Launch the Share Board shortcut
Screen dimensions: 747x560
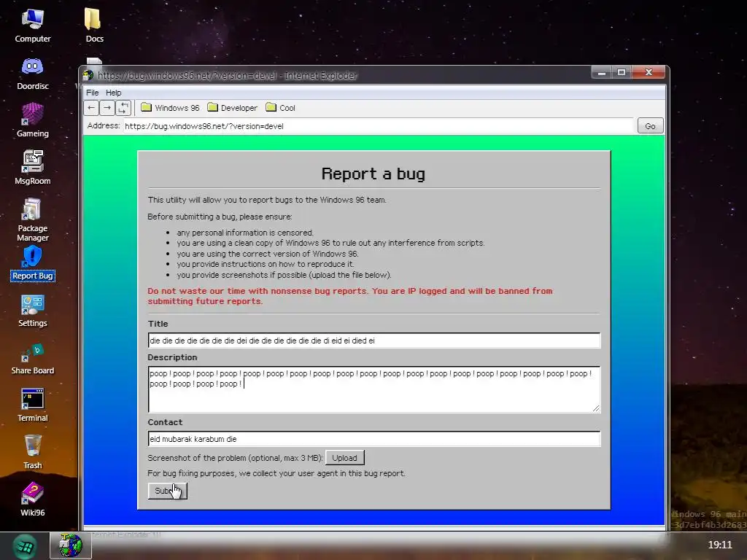click(32, 358)
